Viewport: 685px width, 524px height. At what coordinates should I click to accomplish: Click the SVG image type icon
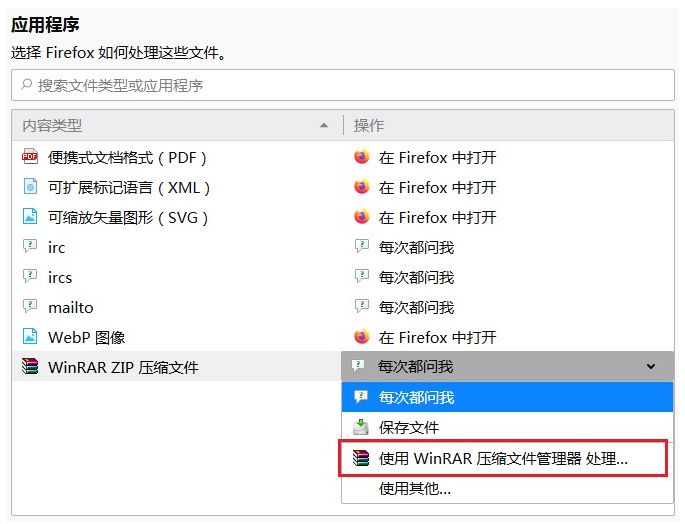(30, 217)
